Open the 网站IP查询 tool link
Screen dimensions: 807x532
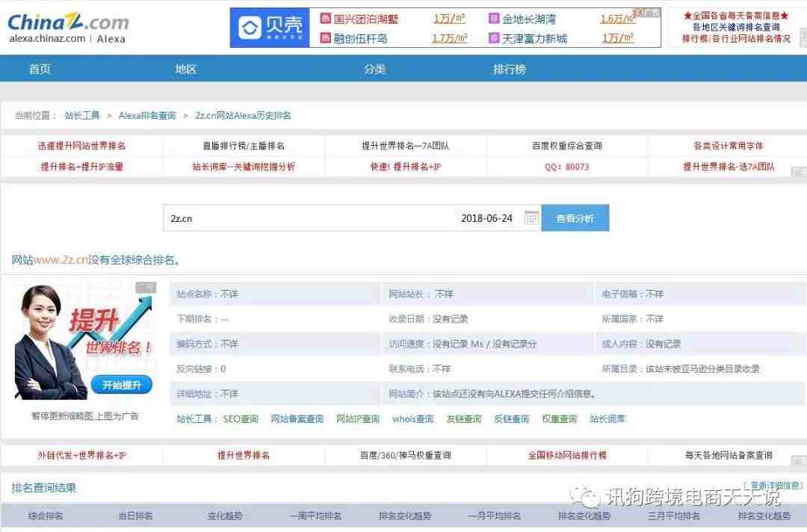click(358, 419)
